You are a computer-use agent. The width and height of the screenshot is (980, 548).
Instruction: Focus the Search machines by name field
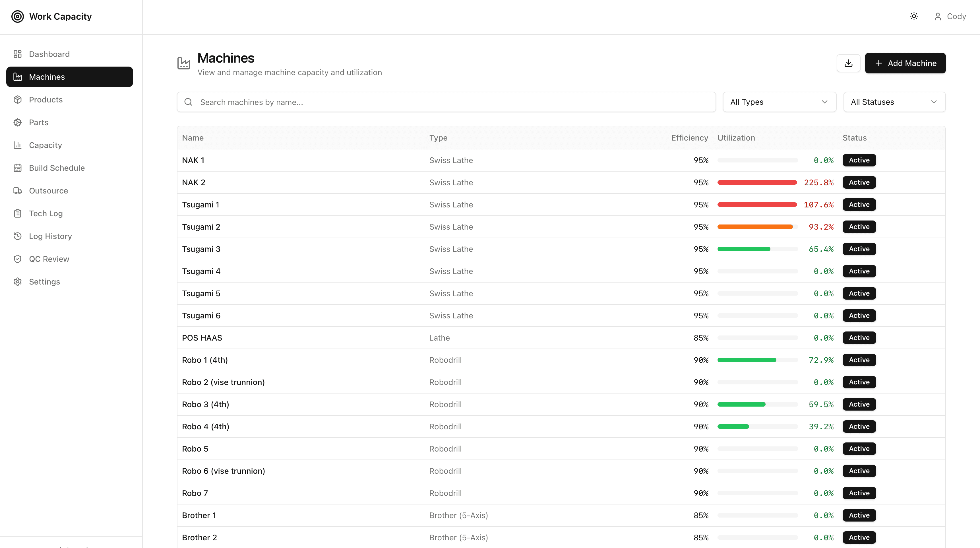(x=446, y=102)
